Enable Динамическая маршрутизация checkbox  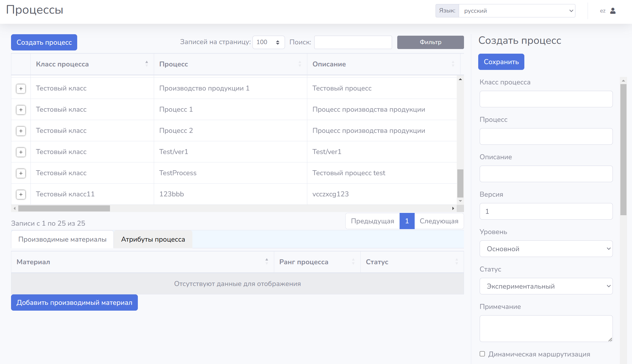(482, 354)
